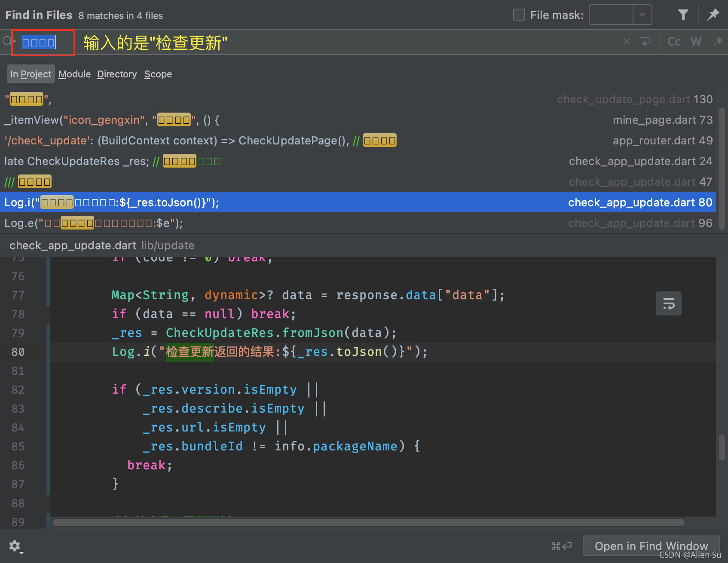Click the filter funnel icon
The image size is (728, 563).
[683, 15]
